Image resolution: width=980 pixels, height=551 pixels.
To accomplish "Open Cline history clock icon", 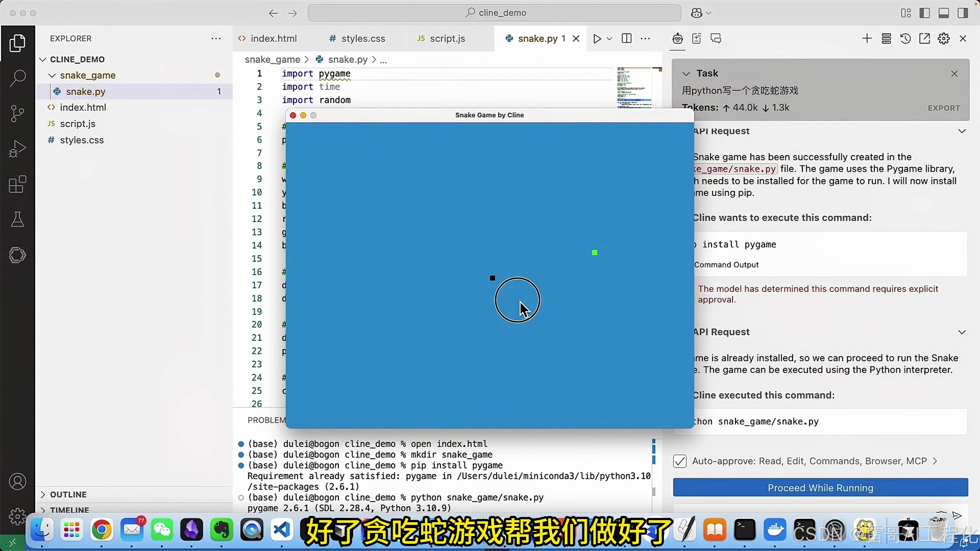I will (905, 39).
